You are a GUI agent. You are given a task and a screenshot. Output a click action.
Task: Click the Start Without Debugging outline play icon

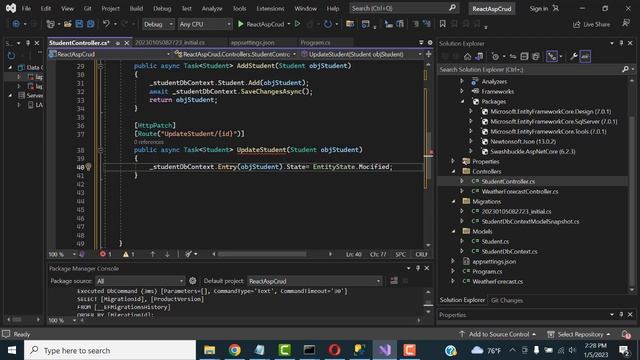coord(298,24)
